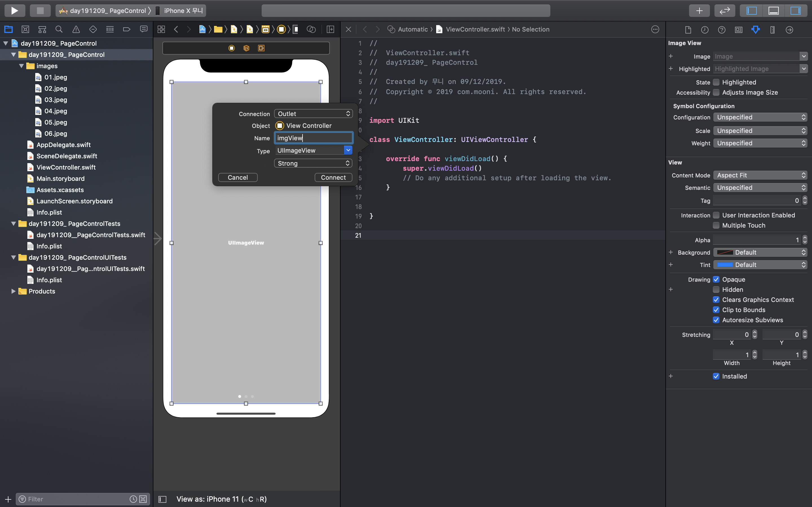Click the Cancel button in popup
The image size is (812, 507).
238,177
